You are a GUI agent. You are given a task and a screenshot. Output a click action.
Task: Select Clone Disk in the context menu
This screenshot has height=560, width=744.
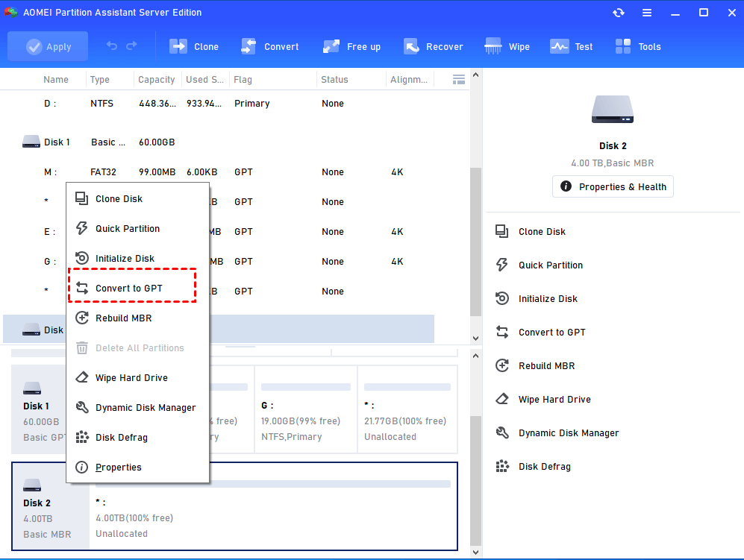point(137,198)
